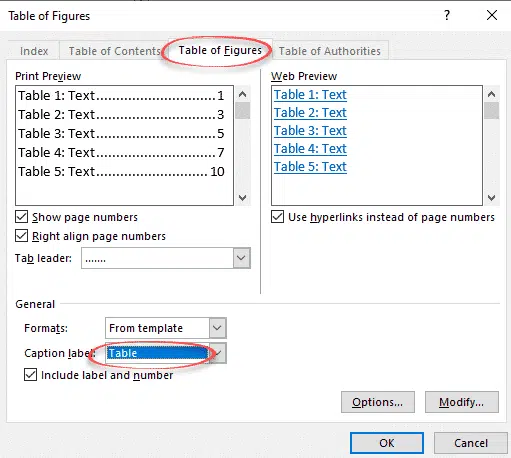Switch to Table of Contents tab
The image size is (511, 458).
114,51
